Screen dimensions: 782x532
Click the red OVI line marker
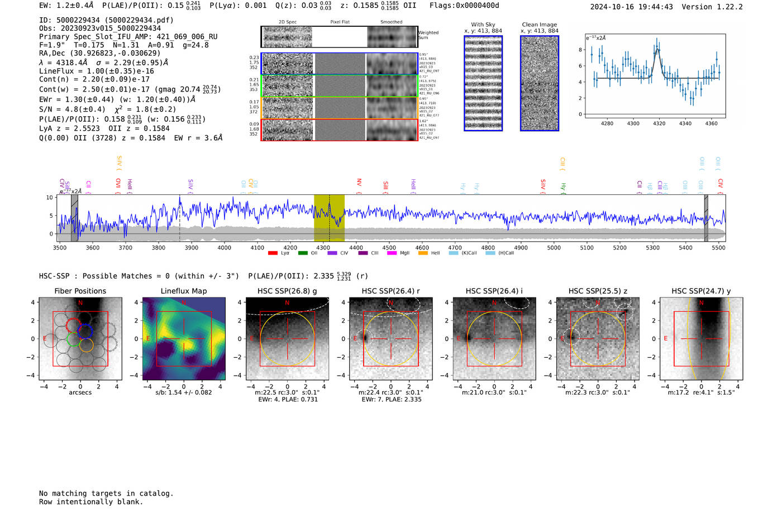(x=118, y=186)
